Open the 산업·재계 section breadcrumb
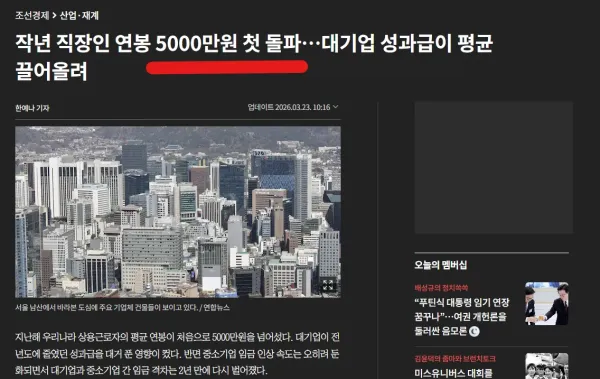Image resolution: width=600 pixels, height=379 pixels. pos(79,15)
